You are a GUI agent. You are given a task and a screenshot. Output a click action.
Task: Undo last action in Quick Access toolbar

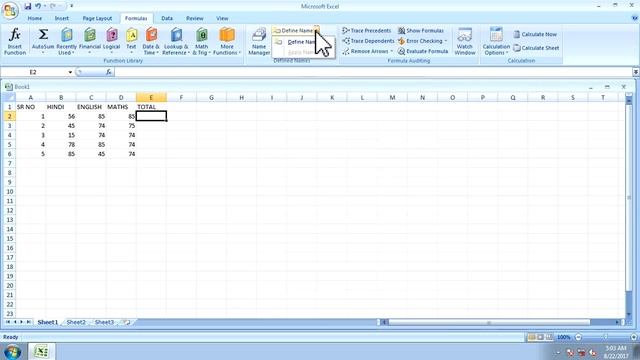point(38,6)
